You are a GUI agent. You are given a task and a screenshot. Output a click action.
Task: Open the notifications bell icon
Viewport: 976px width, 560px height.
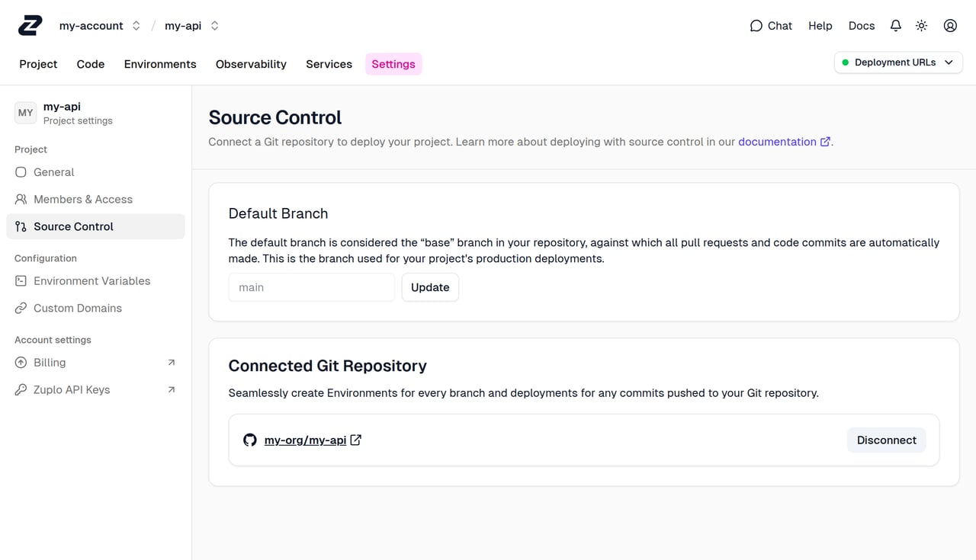point(896,25)
